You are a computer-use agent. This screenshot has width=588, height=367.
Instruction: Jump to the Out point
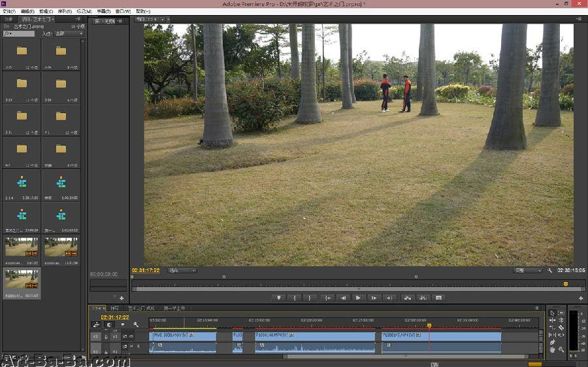(389, 298)
